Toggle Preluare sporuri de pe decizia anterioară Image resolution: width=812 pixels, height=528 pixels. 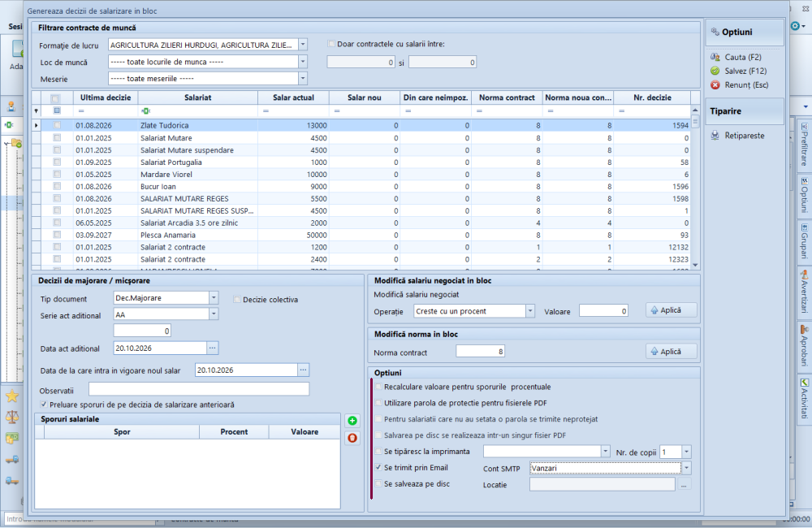[x=44, y=405]
